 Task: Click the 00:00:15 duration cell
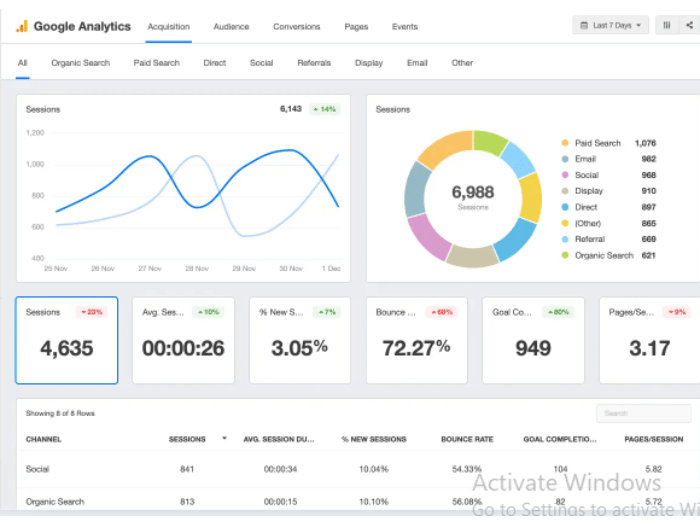pos(280,501)
